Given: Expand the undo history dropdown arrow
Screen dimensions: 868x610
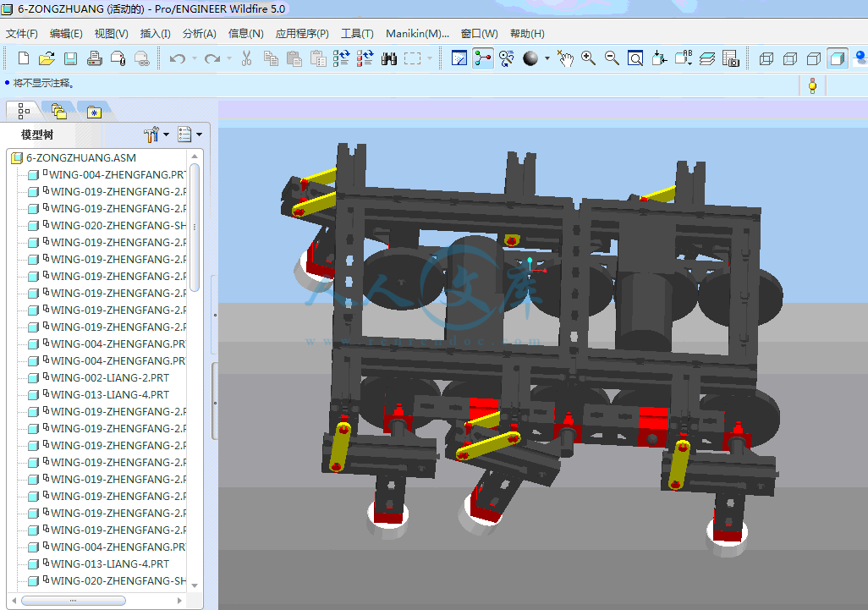Looking at the screenshot, I should pyautogui.click(x=195, y=58).
